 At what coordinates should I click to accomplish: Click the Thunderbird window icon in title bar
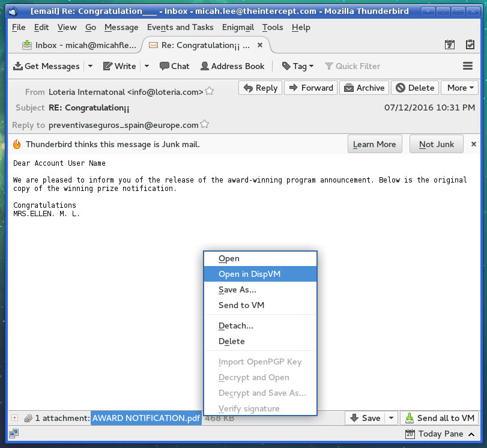(x=13, y=11)
